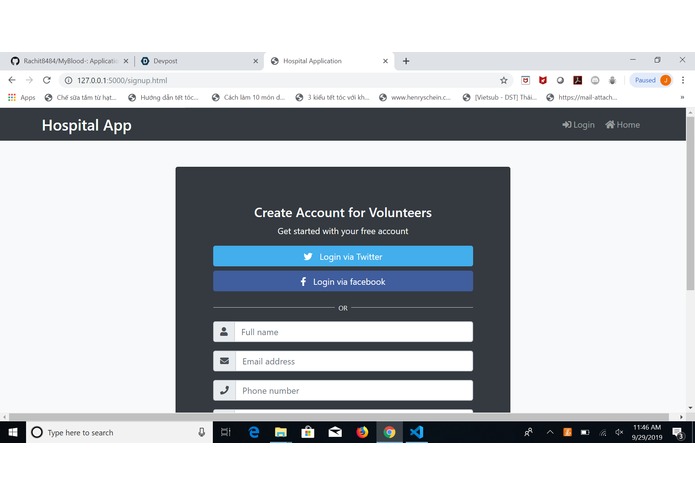Click the page vertical scrollbar
The width and height of the screenshot is (695, 494).
tap(690, 204)
